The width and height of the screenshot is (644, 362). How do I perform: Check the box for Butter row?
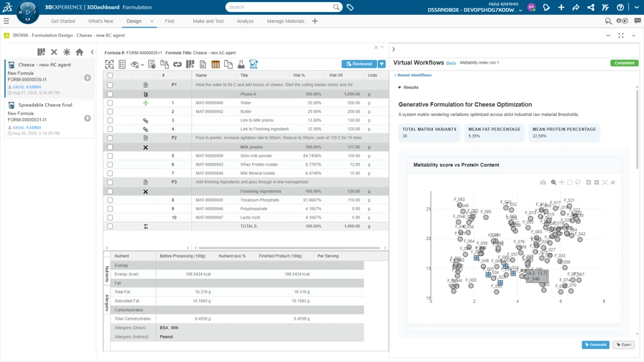pyautogui.click(x=110, y=112)
